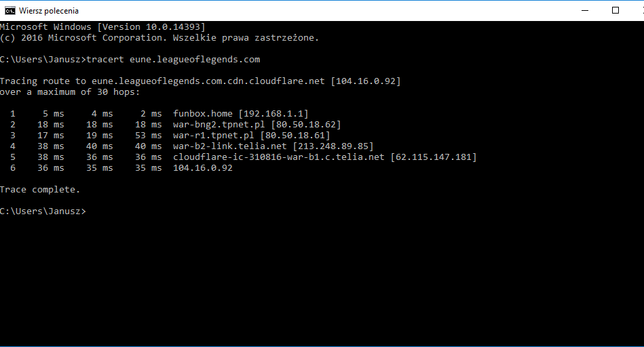Screen dimensions: 644x347
Task: Click the war-bng2.tpnet.pl hostname
Action: tap(219, 125)
